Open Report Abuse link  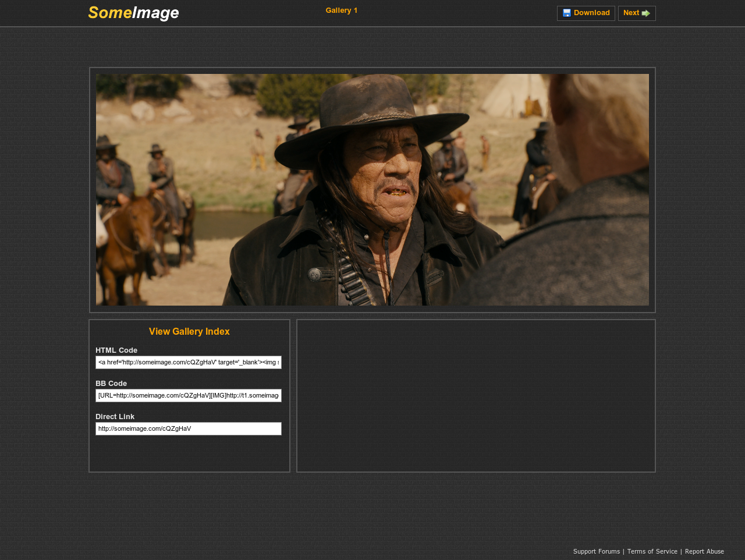pyautogui.click(x=704, y=552)
